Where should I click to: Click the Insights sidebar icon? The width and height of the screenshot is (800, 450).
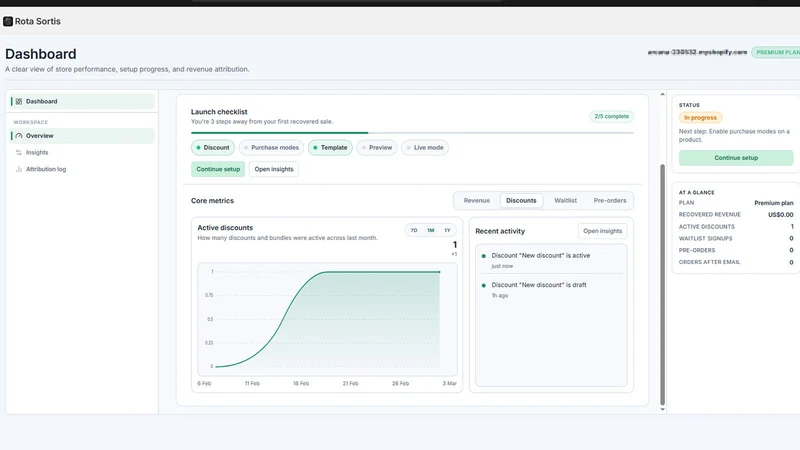click(19, 153)
